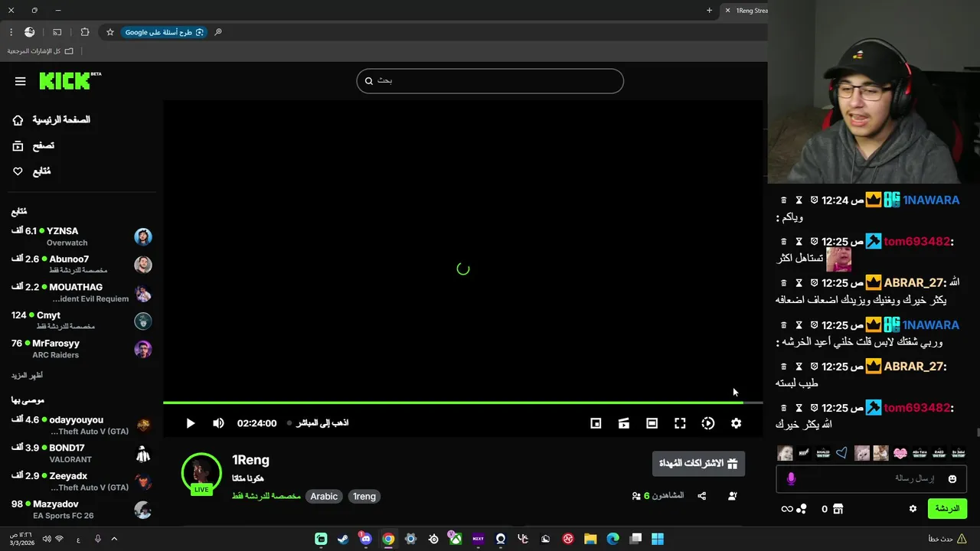980x551 pixels.
Task: Open Windows Start menu
Action: (658, 539)
